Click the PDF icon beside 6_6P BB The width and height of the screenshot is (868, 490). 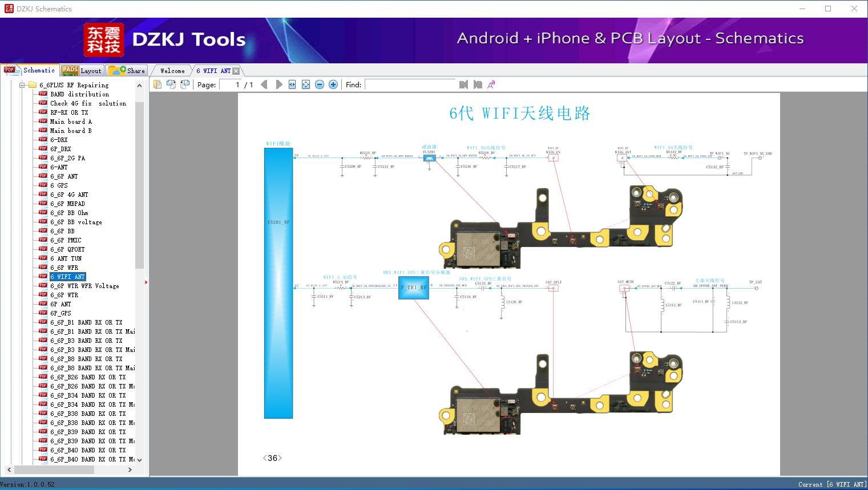pyautogui.click(x=43, y=231)
